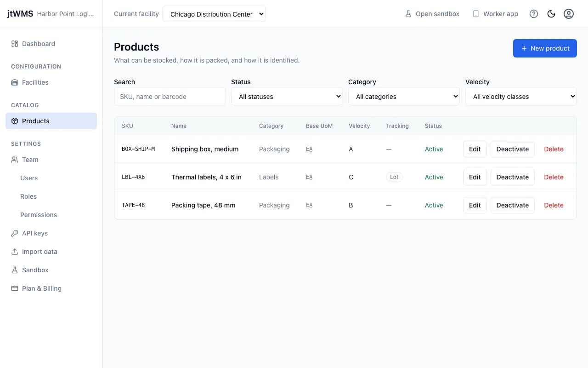The height and width of the screenshot is (368, 588).
Task: Click the Plan & Billing card icon
Action: point(15,288)
